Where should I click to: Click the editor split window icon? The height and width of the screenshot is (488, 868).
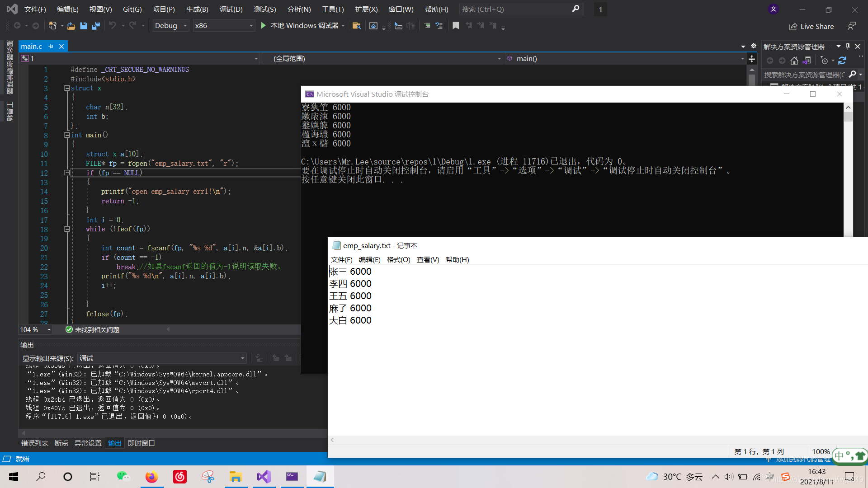(x=752, y=59)
